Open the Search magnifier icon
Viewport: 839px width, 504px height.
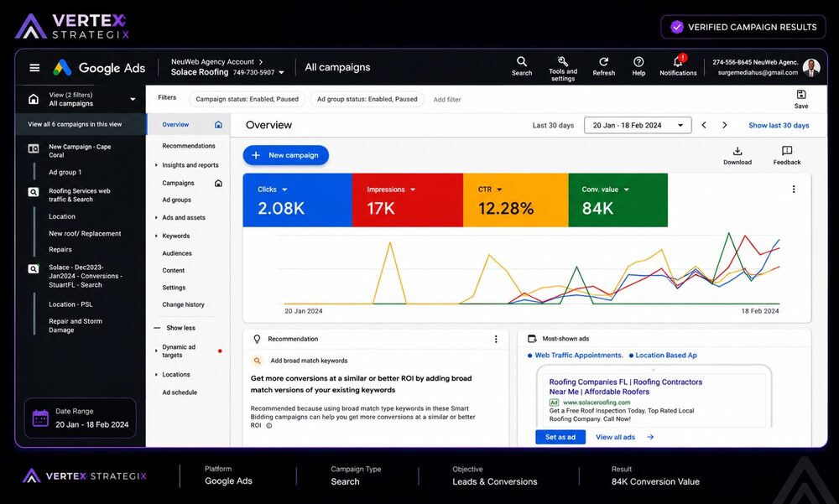coord(522,61)
